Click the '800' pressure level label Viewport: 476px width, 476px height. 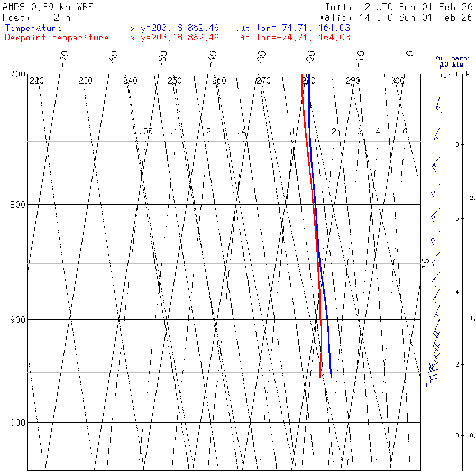17,205
